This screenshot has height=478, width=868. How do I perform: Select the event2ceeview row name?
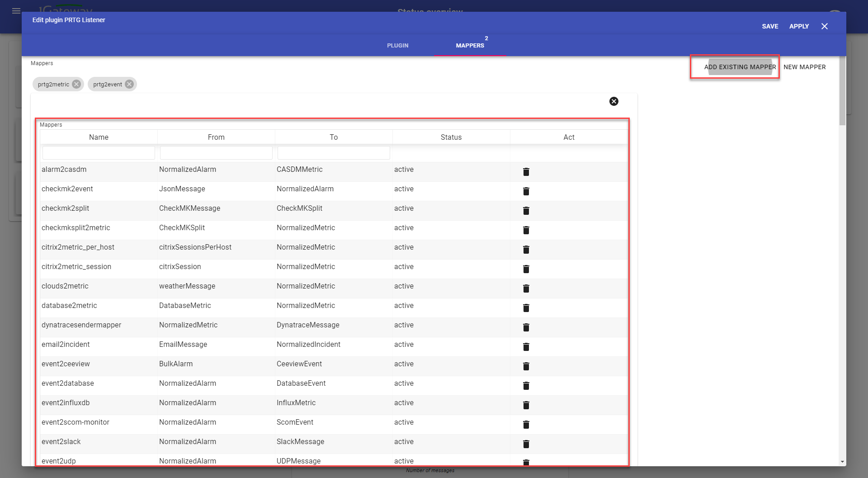tap(66, 364)
